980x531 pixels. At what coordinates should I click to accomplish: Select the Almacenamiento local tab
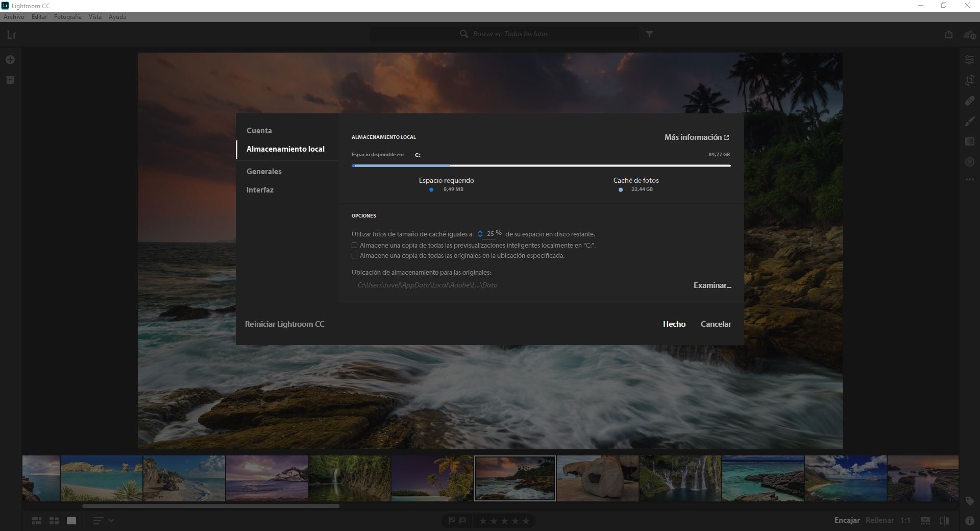point(285,149)
